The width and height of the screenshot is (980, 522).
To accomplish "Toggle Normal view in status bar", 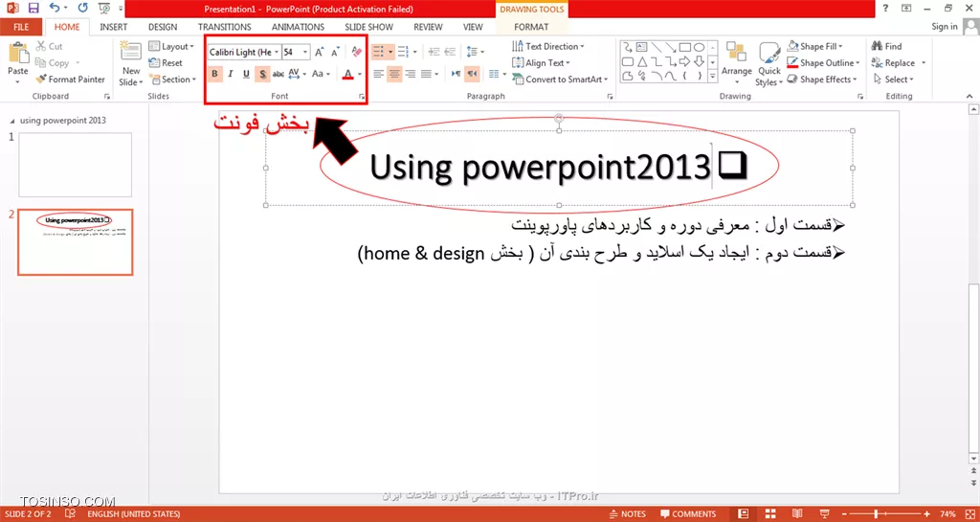I will (x=743, y=514).
